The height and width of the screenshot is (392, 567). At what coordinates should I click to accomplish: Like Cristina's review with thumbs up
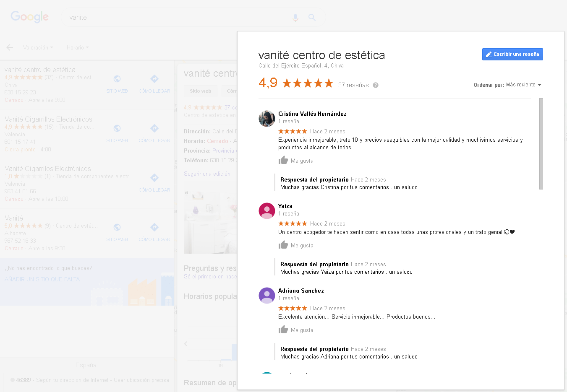[283, 160]
